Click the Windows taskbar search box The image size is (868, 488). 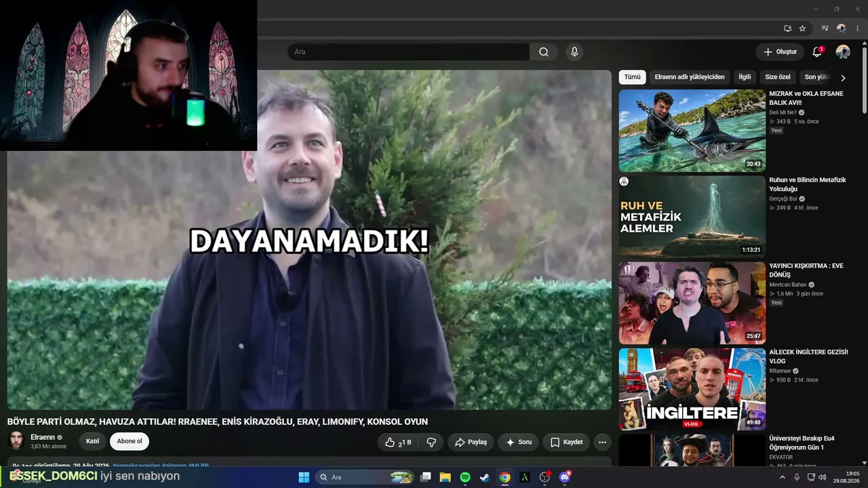point(366,477)
